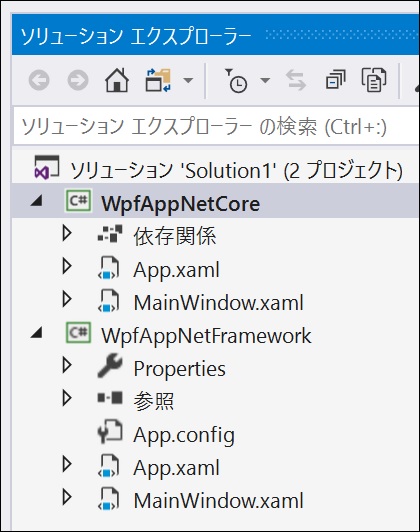Expand MainWindow.xaml under WpfAppNetCore
Image resolution: width=420 pixels, height=532 pixels.
(x=67, y=299)
